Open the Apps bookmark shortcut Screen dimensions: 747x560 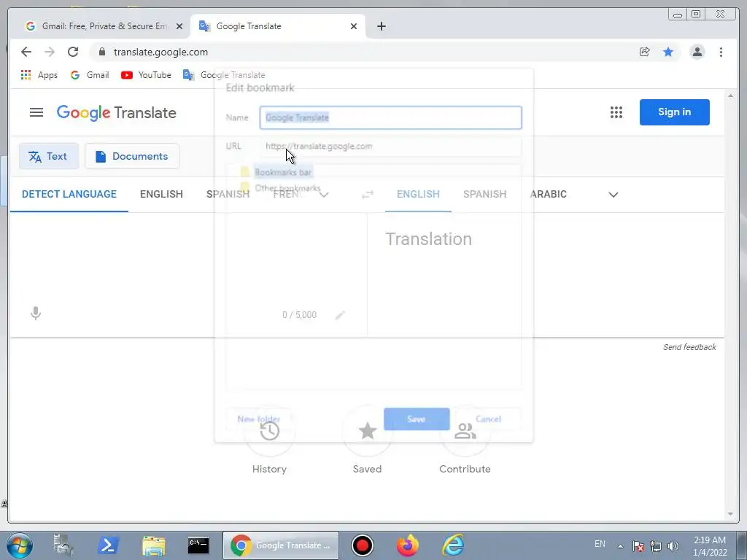tap(39, 75)
